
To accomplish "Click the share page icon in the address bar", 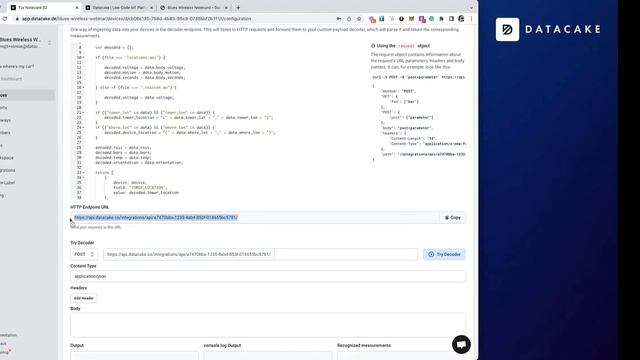I will point(349,19).
